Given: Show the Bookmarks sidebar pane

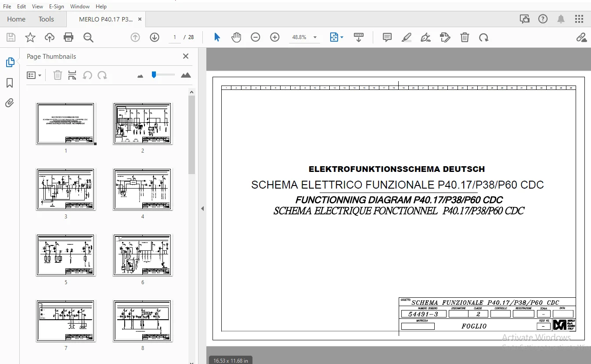Looking at the screenshot, I should [x=10, y=83].
